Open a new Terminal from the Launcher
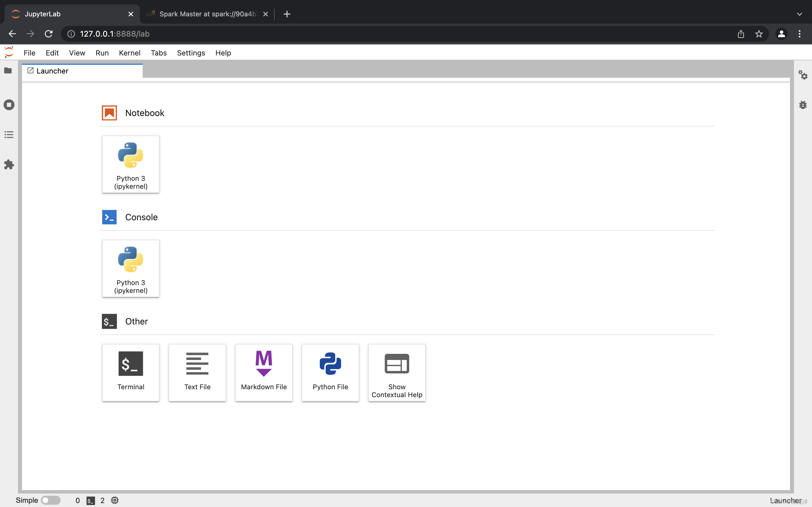Viewport: 812px width, 507px height. 131,373
